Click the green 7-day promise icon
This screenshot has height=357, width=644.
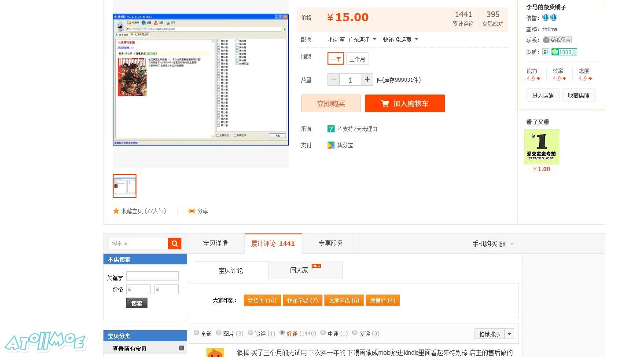(x=331, y=129)
